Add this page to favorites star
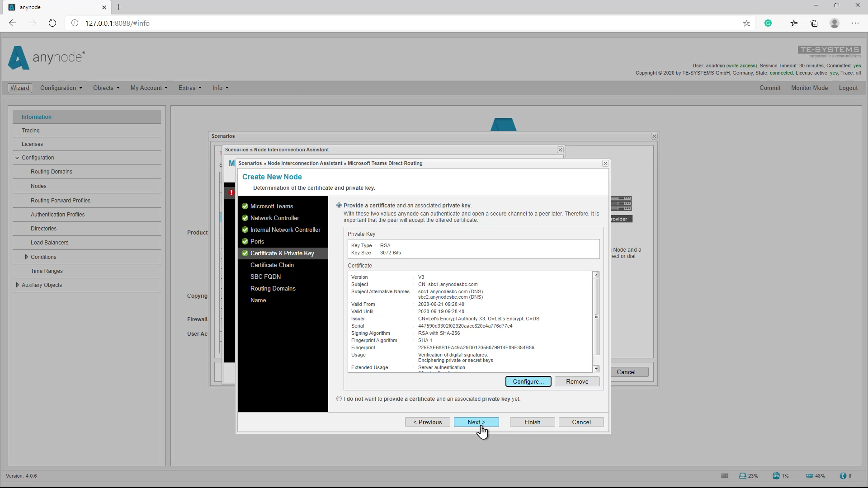The width and height of the screenshot is (868, 488). pos(746,23)
